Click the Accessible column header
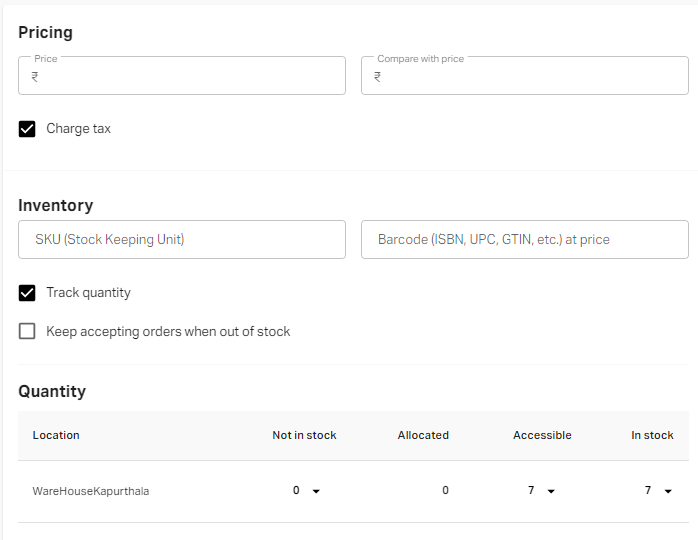This screenshot has height=540, width=698. (x=542, y=435)
